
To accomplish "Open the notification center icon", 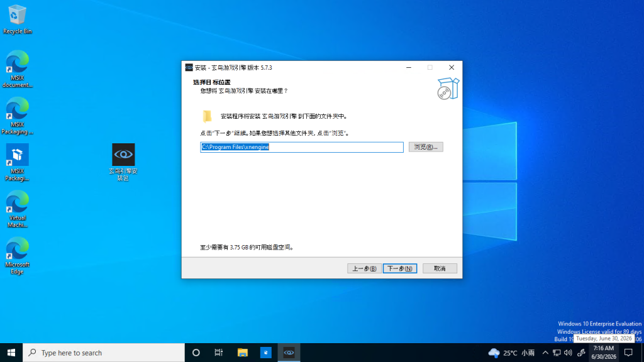I will point(628,353).
